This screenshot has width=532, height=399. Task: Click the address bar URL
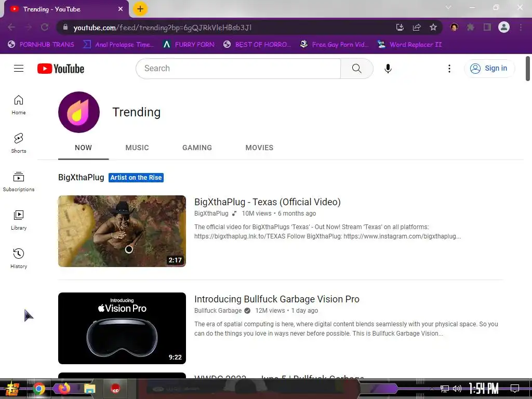coord(163,28)
